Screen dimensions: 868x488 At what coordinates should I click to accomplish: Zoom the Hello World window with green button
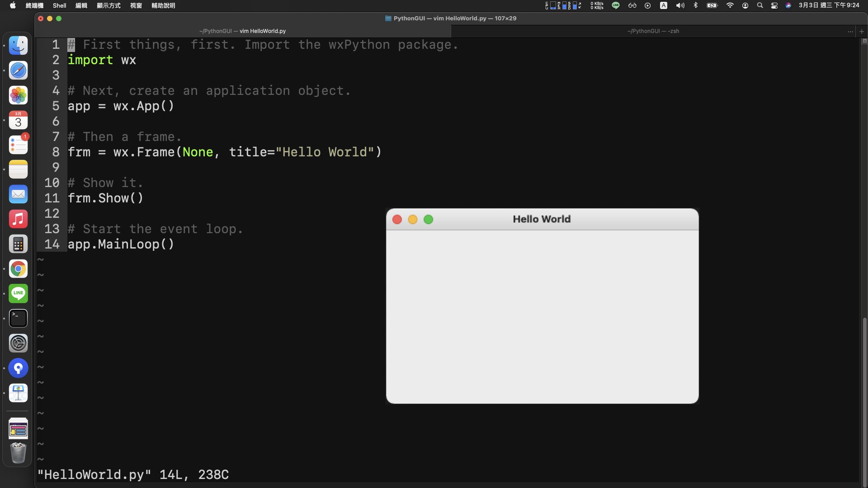429,220
